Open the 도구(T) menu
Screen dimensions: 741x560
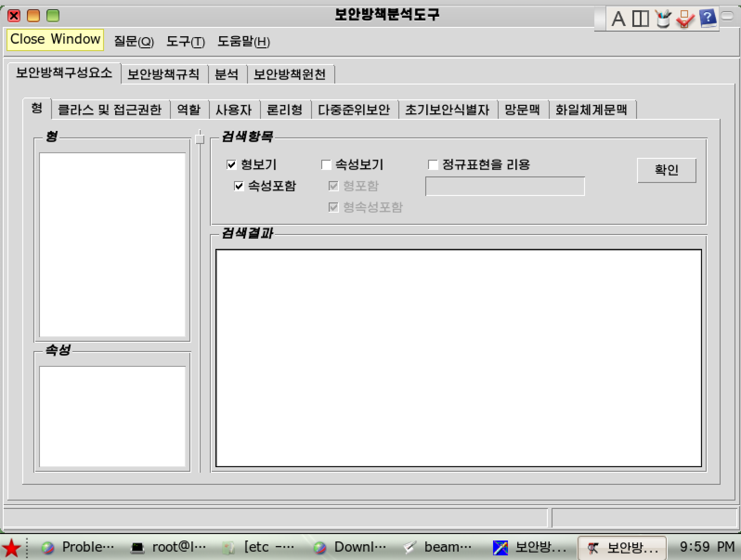click(x=185, y=41)
